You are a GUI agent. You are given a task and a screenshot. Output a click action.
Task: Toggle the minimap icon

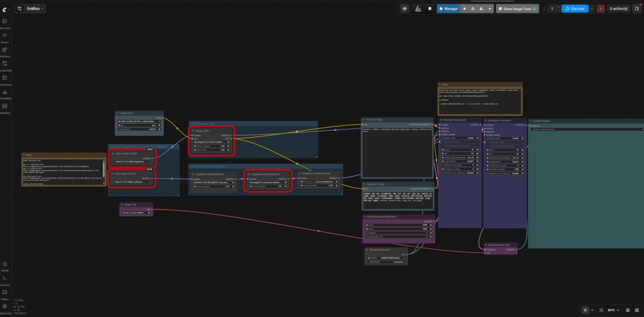pos(627,310)
